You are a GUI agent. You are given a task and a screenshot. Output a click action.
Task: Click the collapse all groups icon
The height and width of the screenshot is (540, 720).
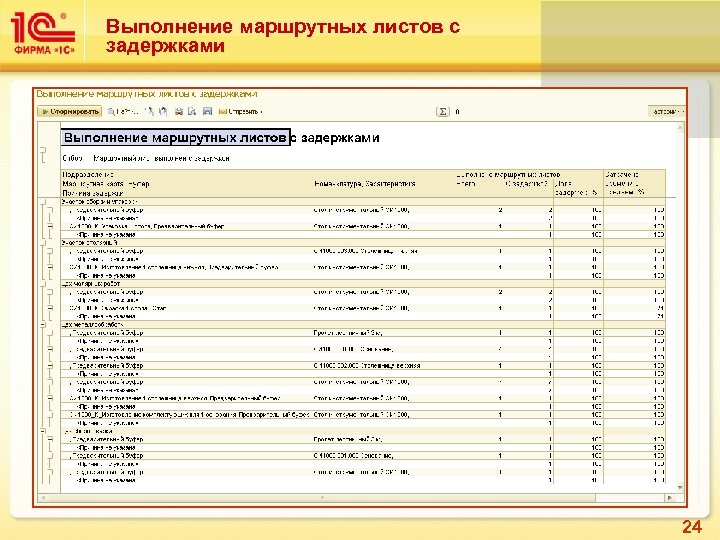tap(163, 112)
